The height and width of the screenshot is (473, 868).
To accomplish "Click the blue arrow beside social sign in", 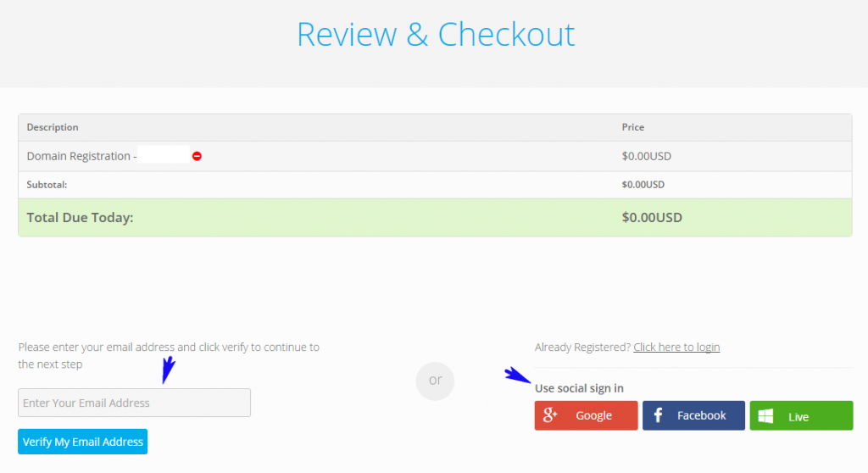I will coord(517,376).
